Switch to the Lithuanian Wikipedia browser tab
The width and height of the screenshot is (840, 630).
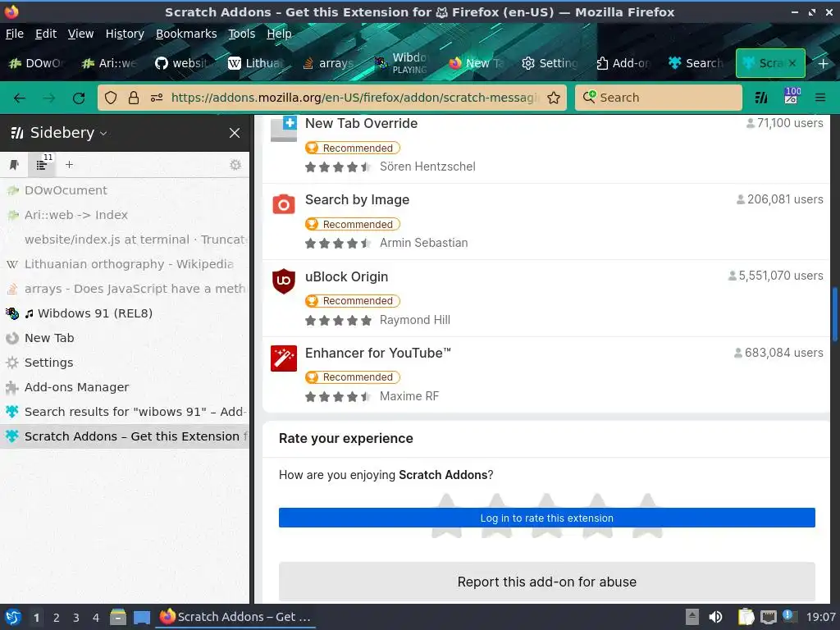(255, 63)
